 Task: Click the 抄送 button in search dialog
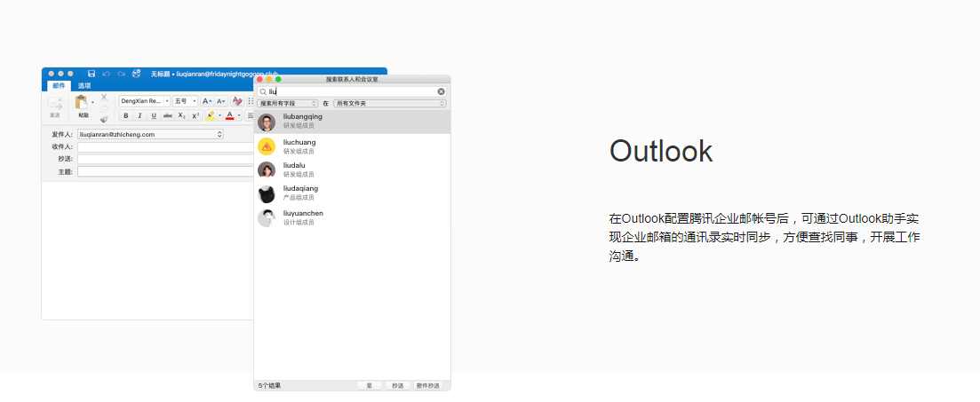pyautogui.click(x=396, y=386)
